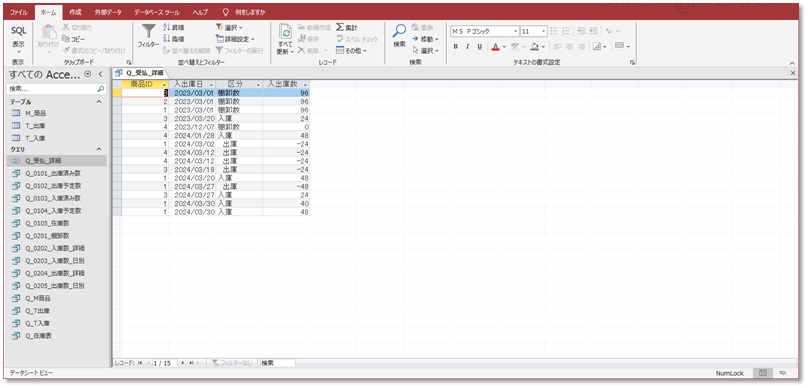Open 入出庫数 column filter arrow
Image resolution: width=808 pixels, height=388 pixels.
pyautogui.click(x=306, y=84)
